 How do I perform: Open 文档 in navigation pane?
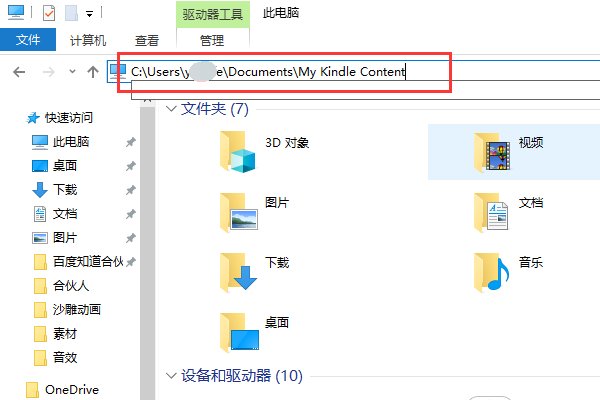(65, 214)
